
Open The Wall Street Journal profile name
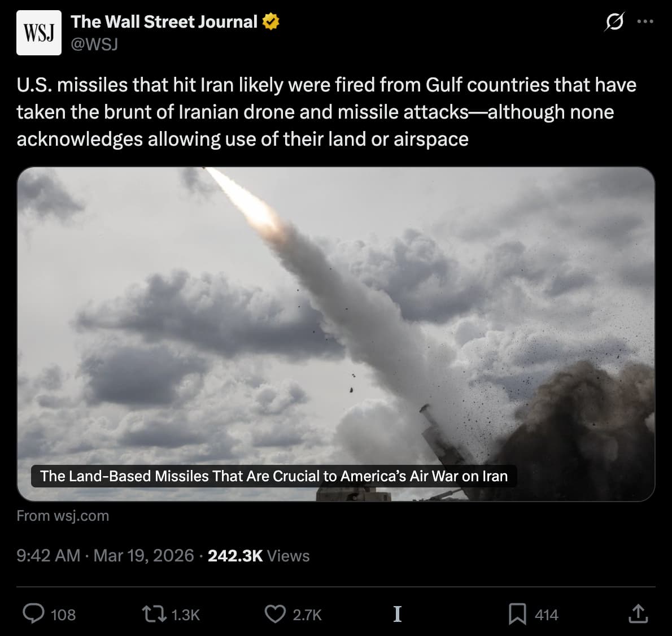pyautogui.click(x=163, y=21)
